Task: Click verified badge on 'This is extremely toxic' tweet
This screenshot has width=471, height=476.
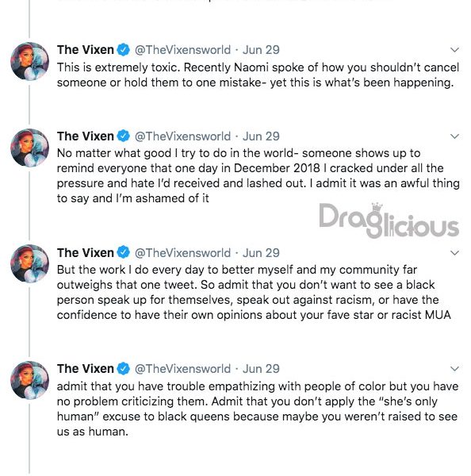Action: 124,50
